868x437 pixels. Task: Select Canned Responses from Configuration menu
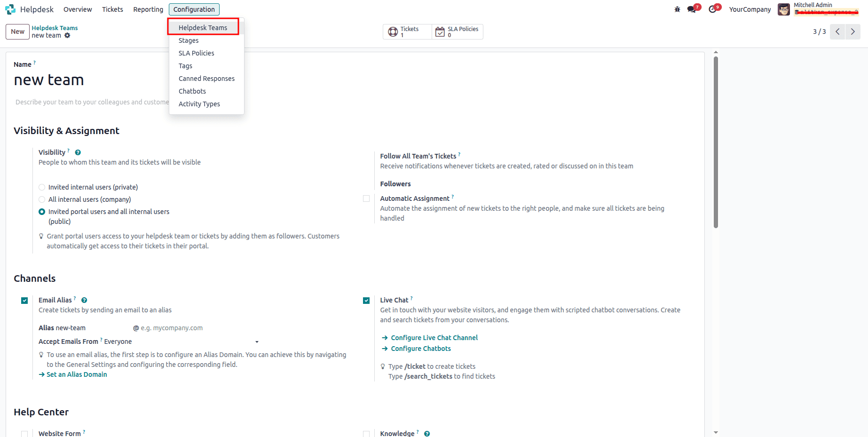pos(206,79)
